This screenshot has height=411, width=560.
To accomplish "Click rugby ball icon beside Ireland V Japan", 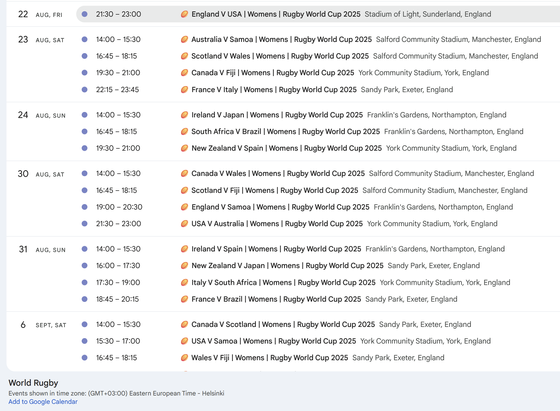I will (x=184, y=115).
